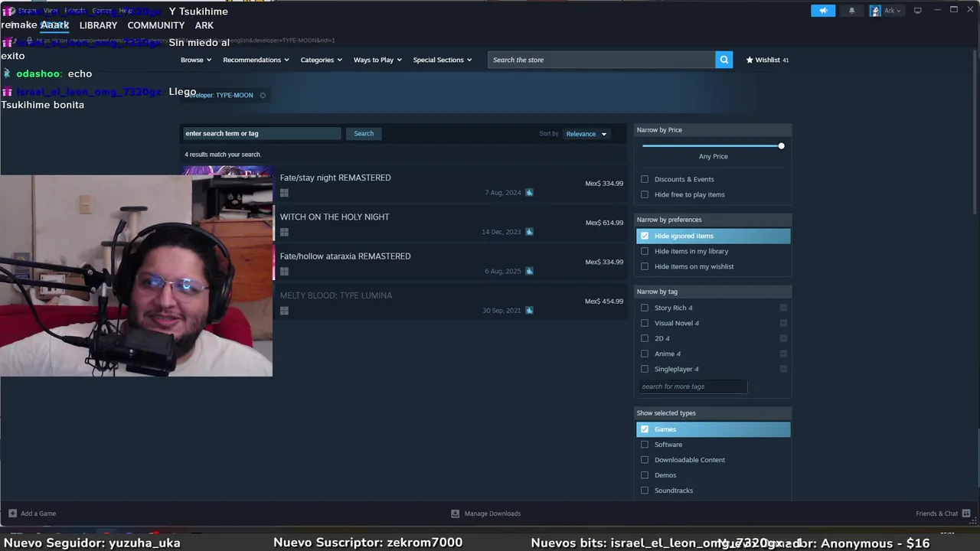The image size is (980, 551).
Task: Open the Ways to Play dropdown
Action: 377,60
